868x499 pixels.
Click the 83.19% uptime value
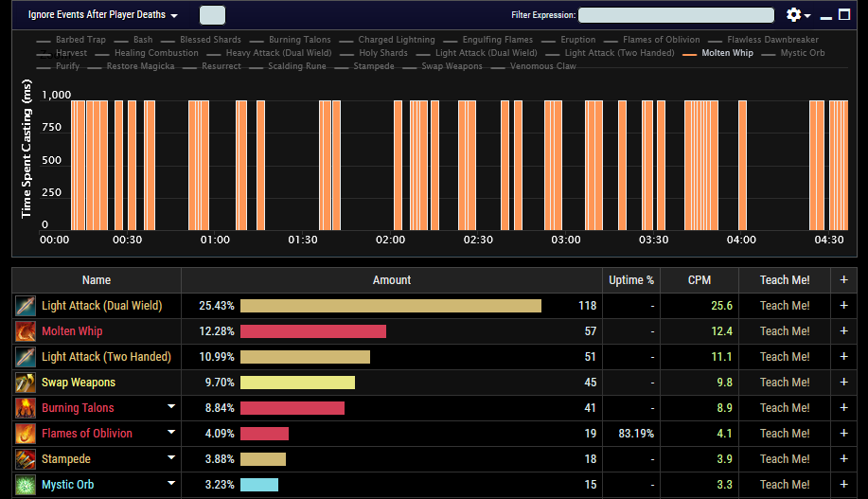636,433
